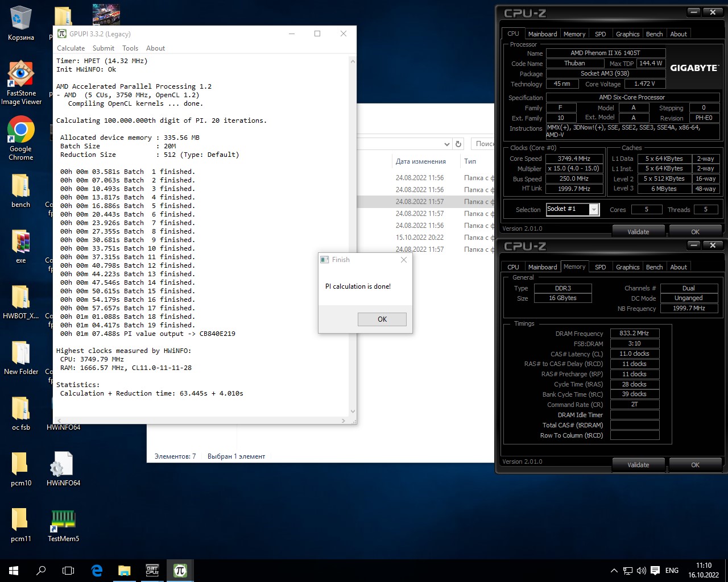Switch to File Explorer on the taskbar
The height and width of the screenshot is (582, 728).
coord(125,571)
